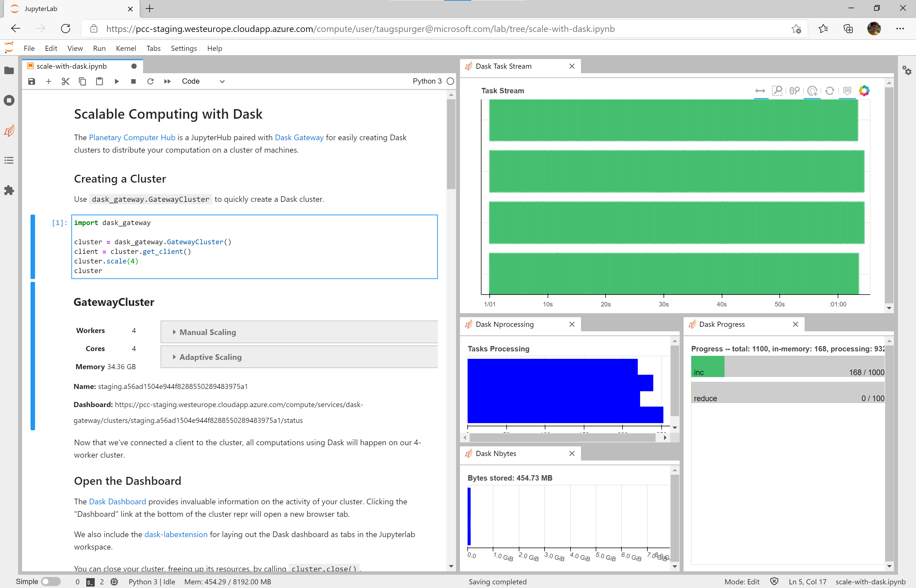This screenshot has width=916, height=588.
Task: Open the Property Inspector gears icon
Action: [907, 70]
